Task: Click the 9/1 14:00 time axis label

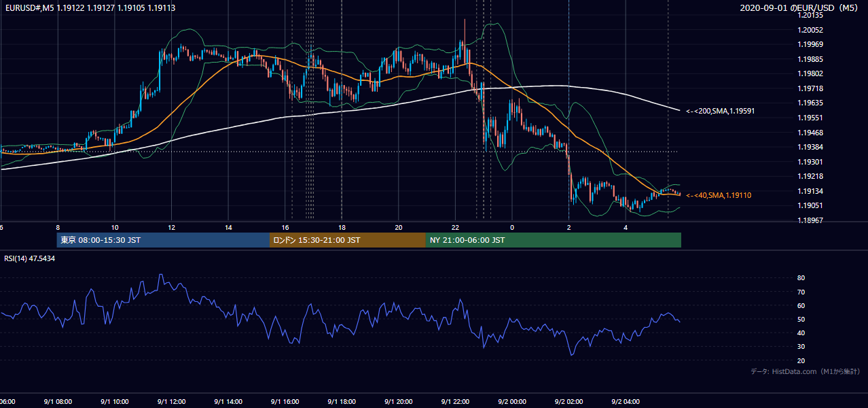Action: [x=228, y=402]
